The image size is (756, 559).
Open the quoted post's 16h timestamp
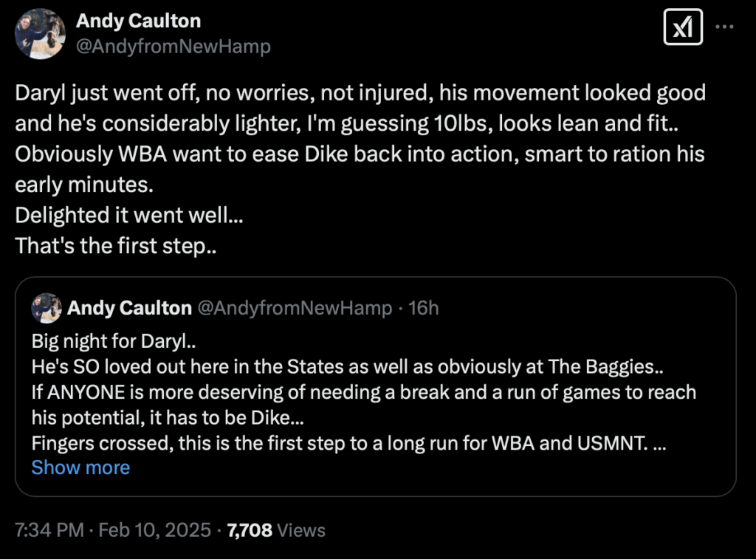pos(424,308)
